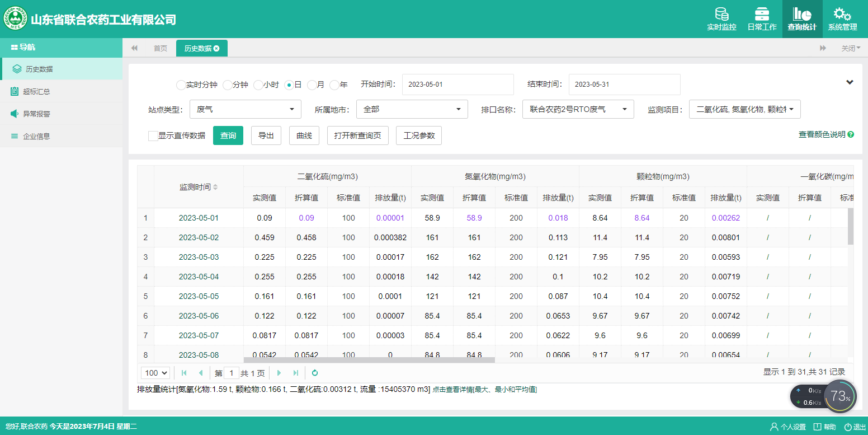
Task: Click the 导出 export button
Action: (x=266, y=135)
